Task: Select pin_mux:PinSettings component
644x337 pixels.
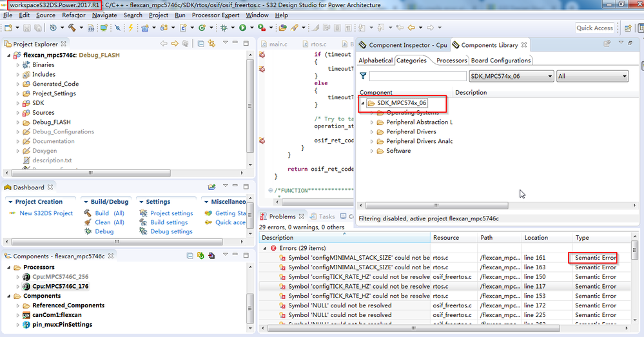Action: (x=62, y=324)
